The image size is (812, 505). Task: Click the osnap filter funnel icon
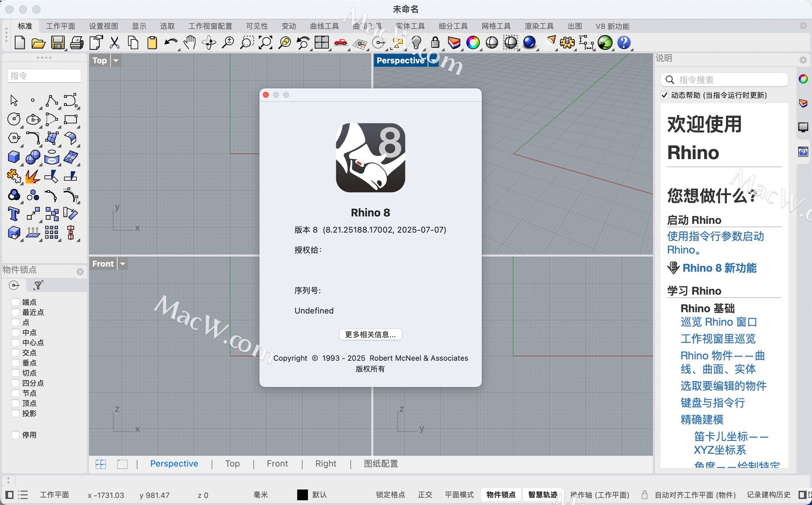(x=38, y=285)
